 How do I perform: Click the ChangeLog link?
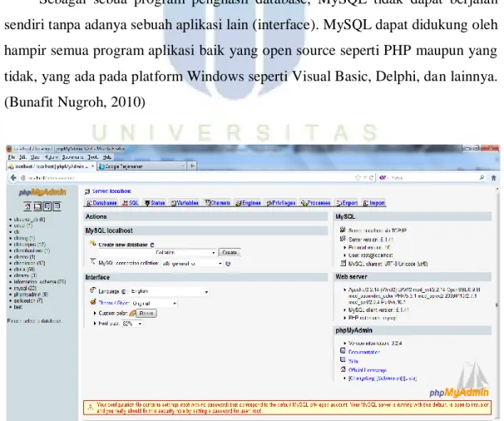[x=362, y=379]
